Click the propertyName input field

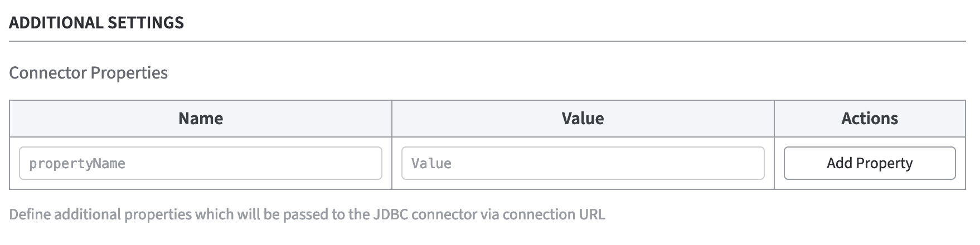click(x=201, y=163)
